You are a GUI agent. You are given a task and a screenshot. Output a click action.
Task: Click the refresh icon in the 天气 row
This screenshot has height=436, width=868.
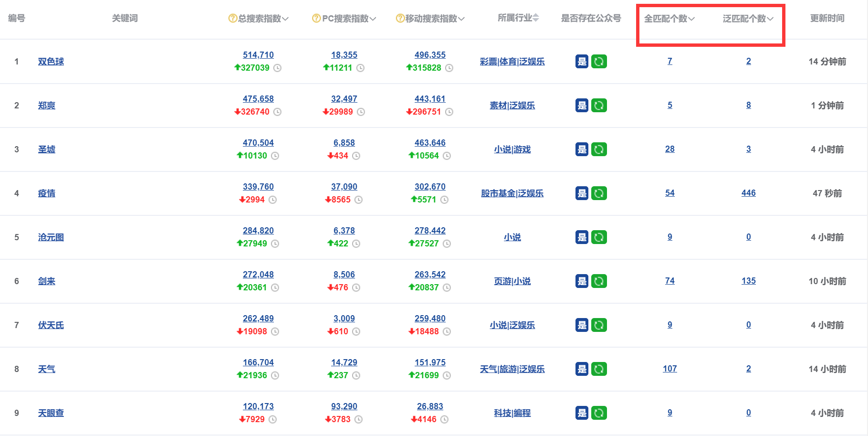coord(600,369)
